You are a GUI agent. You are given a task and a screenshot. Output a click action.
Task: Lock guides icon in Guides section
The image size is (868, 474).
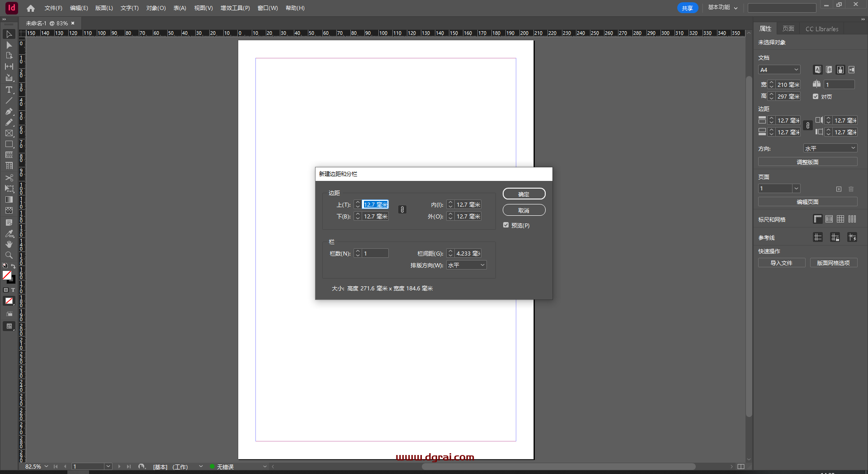[x=835, y=237]
